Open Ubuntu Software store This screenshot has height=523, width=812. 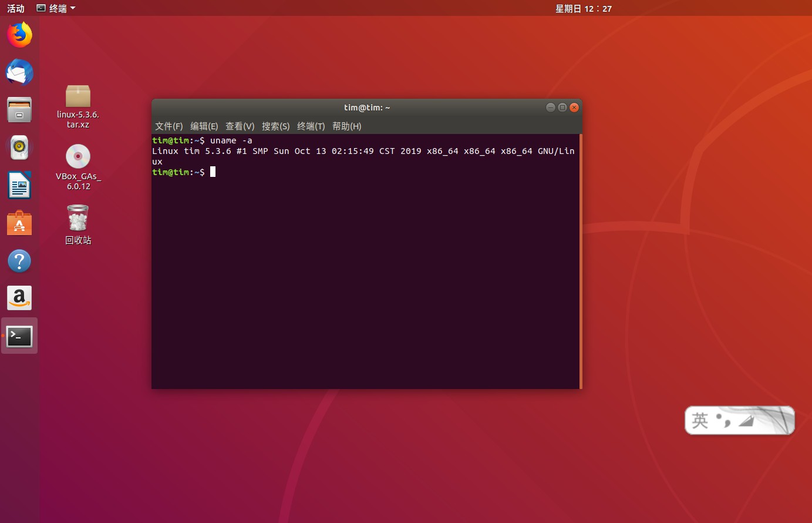pyautogui.click(x=19, y=223)
